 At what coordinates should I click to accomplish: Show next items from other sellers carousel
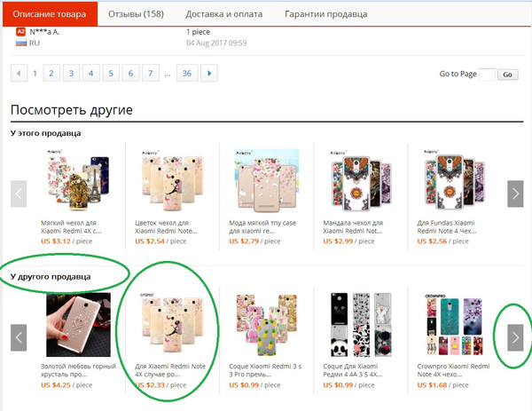pos(515,337)
